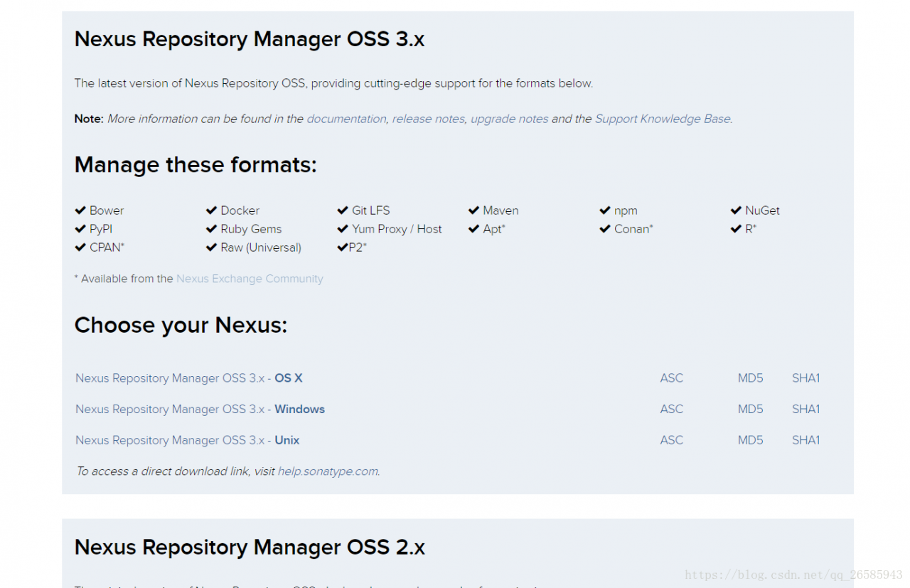The width and height of the screenshot is (910, 588).
Task: Click the checkmark icon beside Git LFS
Action: [343, 210]
